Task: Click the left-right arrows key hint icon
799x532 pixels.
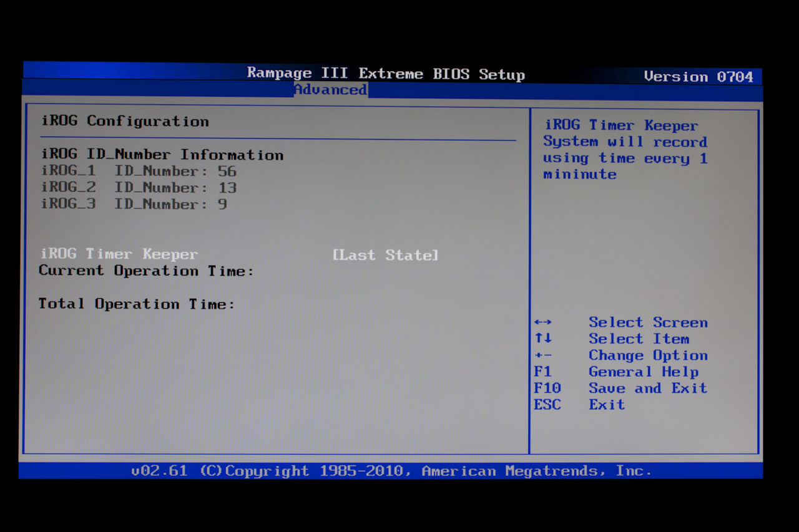Action: pos(543,322)
